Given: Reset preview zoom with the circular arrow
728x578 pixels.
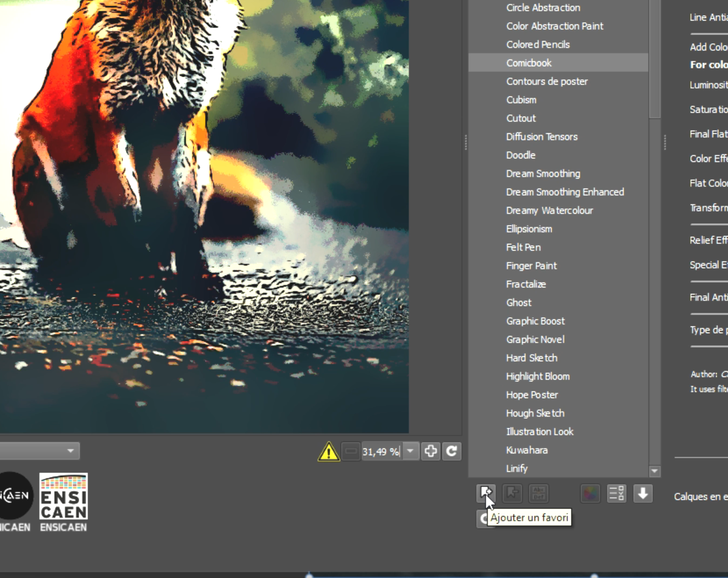Looking at the screenshot, I should tap(452, 451).
